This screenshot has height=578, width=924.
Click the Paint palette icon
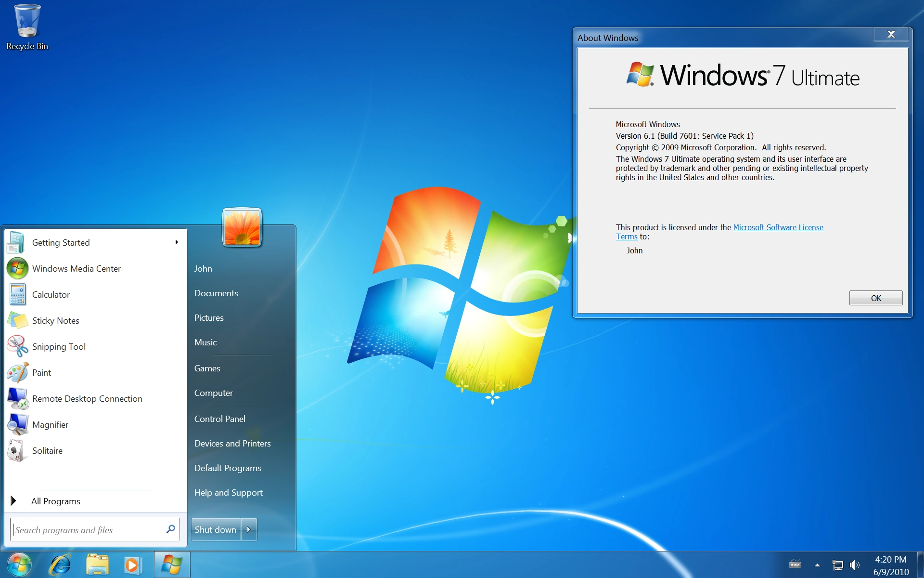[17, 372]
